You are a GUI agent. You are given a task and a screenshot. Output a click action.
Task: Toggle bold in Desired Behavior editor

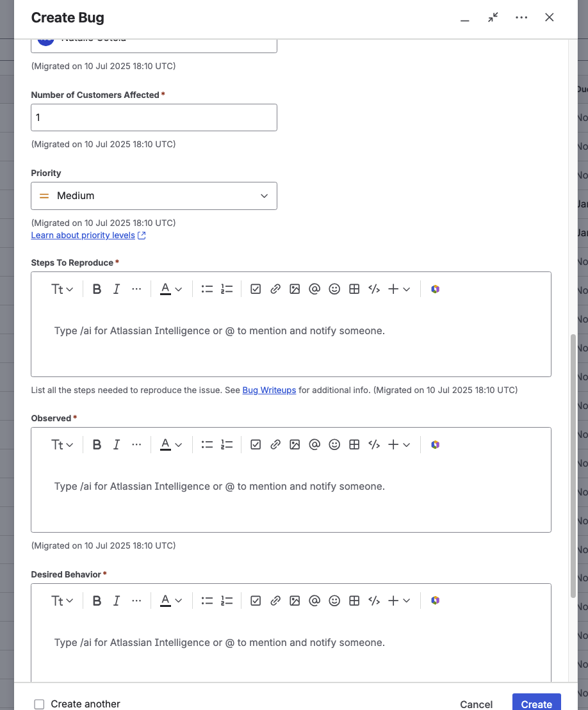[97, 601]
